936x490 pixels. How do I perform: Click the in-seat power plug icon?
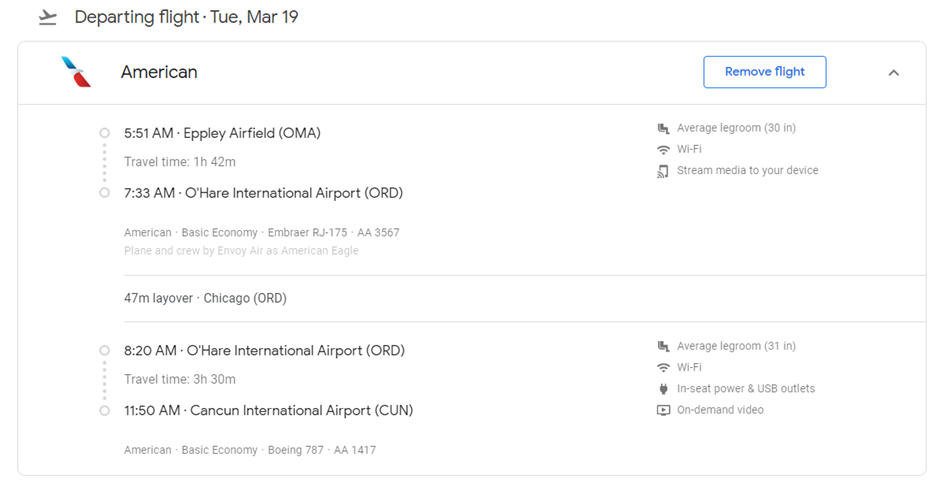point(662,388)
